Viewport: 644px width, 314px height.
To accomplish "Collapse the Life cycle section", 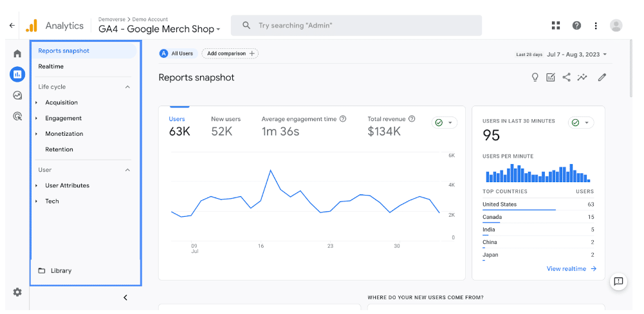I will (x=128, y=87).
